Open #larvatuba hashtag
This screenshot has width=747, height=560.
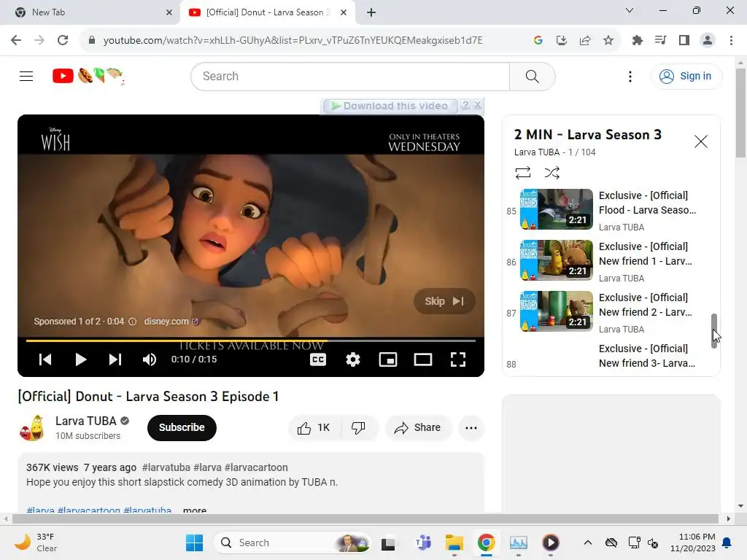click(x=166, y=467)
